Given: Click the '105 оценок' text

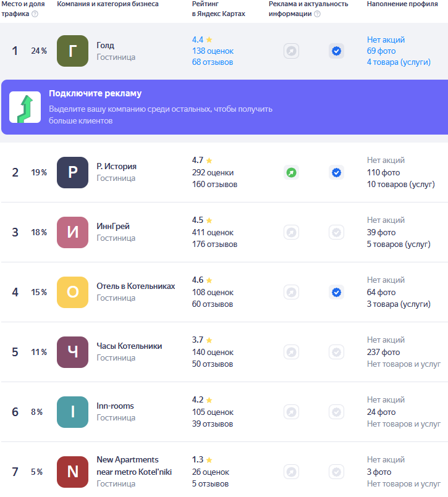Looking at the screenshot, I should 213,412.
